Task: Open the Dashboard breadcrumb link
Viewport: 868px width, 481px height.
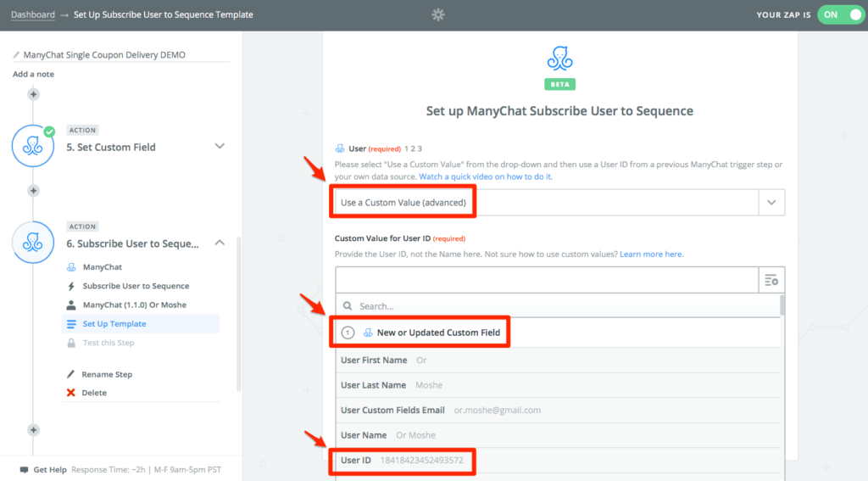Action: click(33, 15)
